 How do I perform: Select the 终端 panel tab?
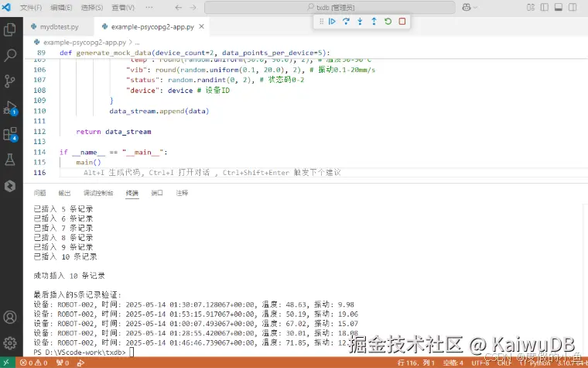(132, 193)
